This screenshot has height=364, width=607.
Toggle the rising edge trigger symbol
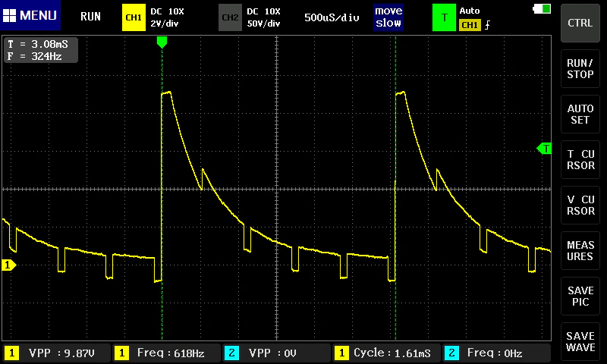pos(487,25)
